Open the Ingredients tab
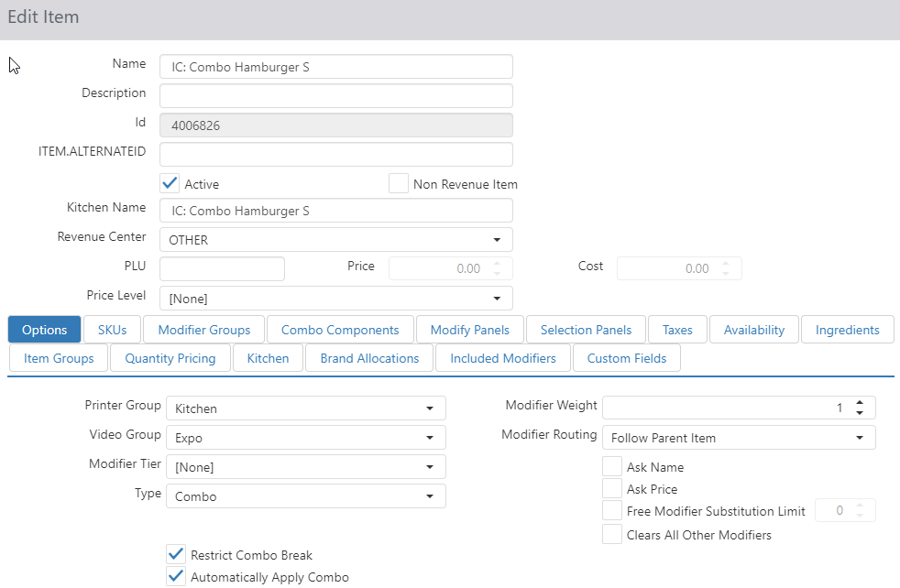The width and height of the screenshot is (900, 588). coord(848,330)
